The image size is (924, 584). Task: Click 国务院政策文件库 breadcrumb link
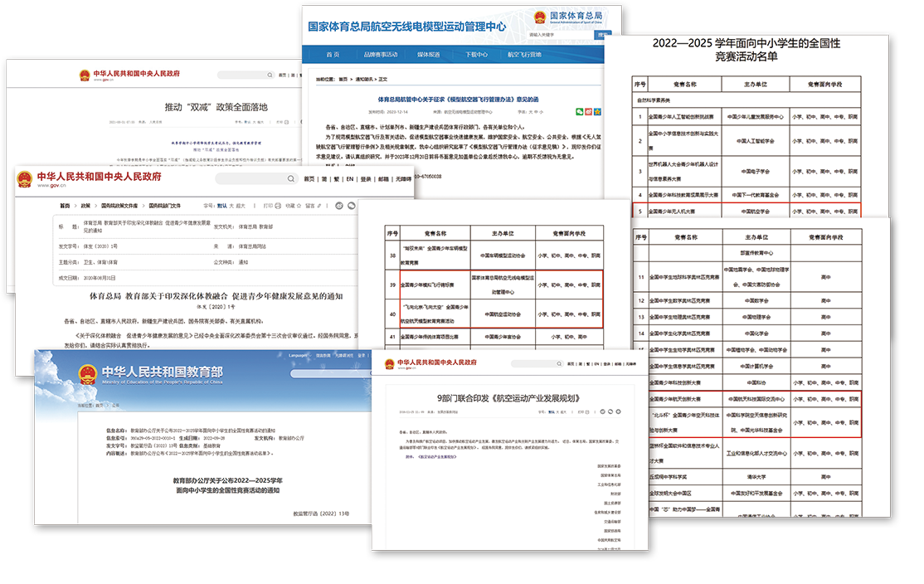click(x=119, y=206)
